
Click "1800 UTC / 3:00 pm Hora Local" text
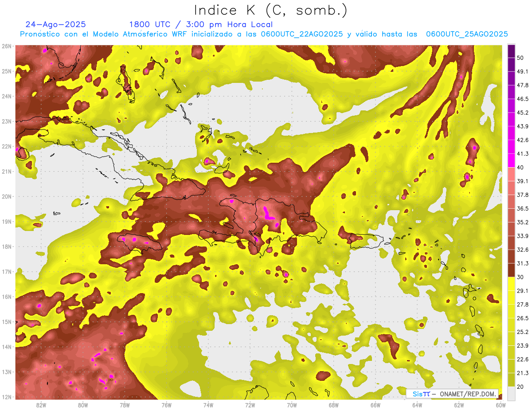(201, 24)
